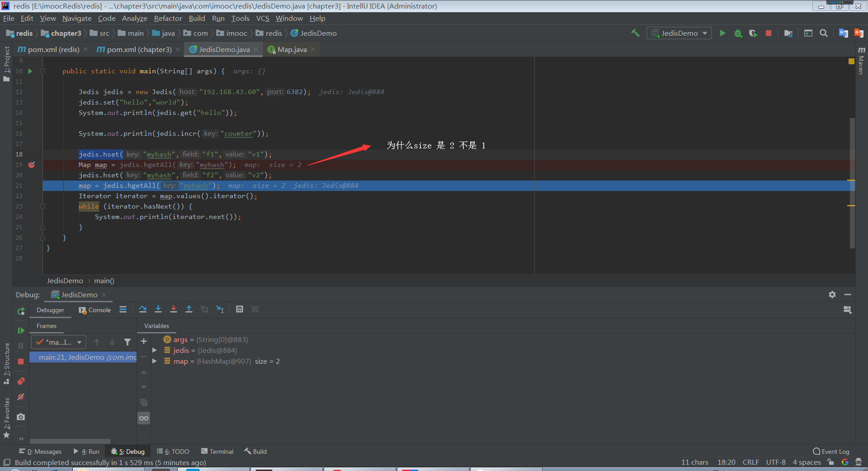This screenshot has height=471, width=868.
Task: Open Terminal tool window button
Action: pos(217,451)
